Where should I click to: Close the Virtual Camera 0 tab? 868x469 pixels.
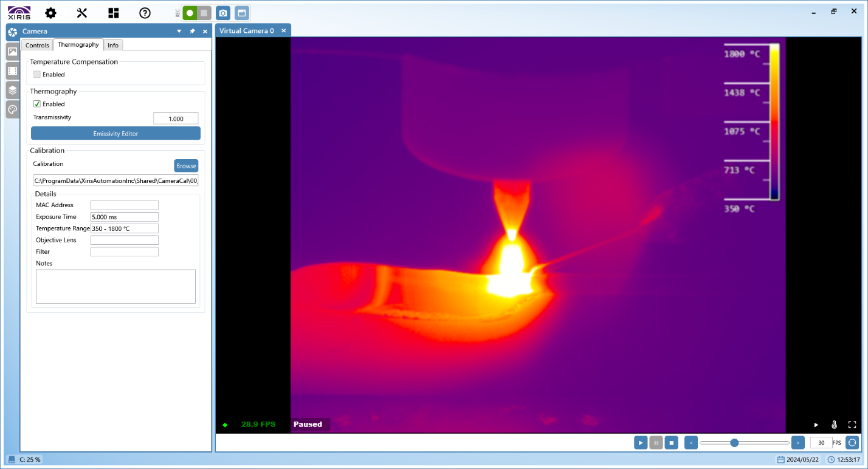pos(283,30)
